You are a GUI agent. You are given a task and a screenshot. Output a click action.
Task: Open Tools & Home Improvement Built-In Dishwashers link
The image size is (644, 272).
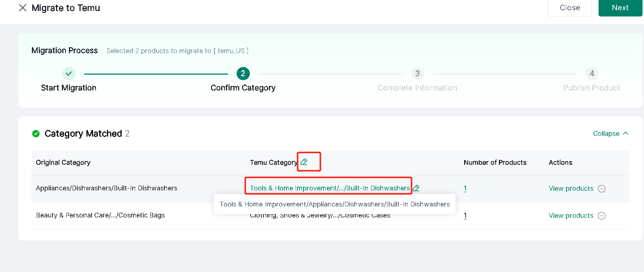330,188
